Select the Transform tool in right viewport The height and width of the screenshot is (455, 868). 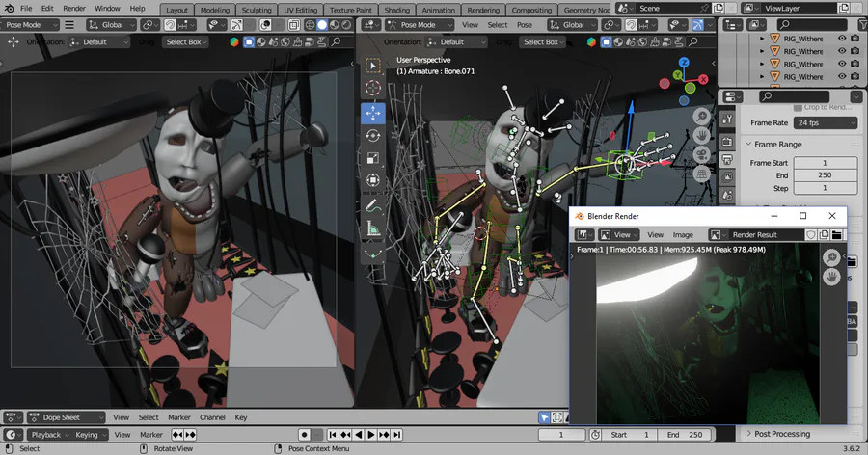click(373, 180)
